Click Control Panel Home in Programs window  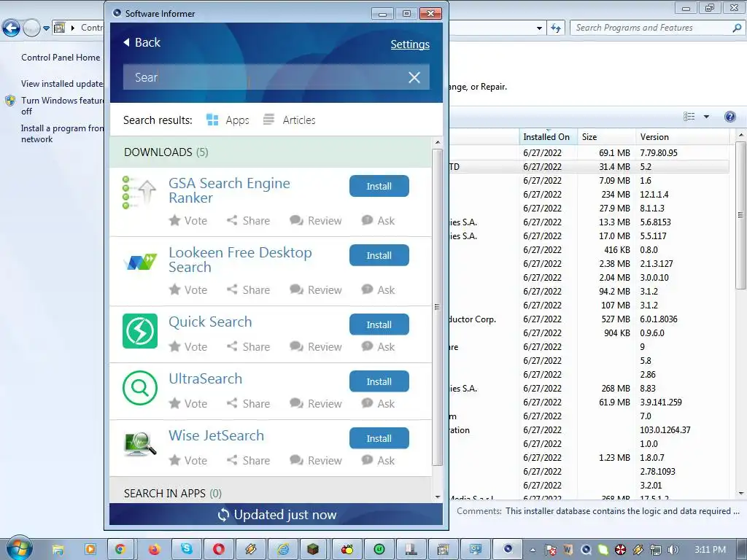coord(61,58)
